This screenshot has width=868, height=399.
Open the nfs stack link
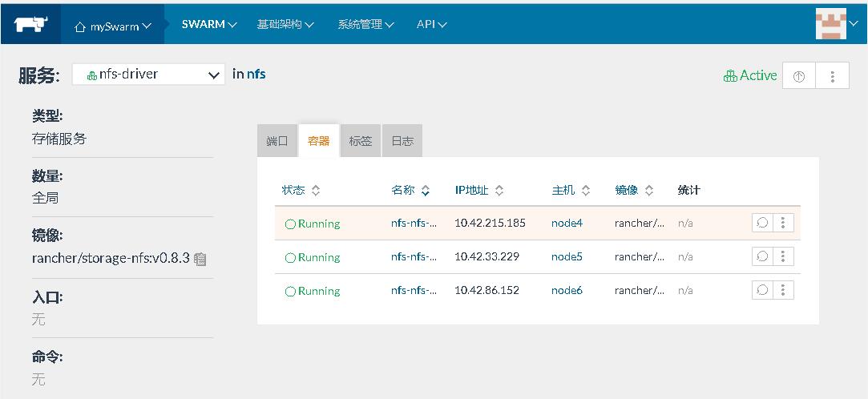click(x=256, y=75)
